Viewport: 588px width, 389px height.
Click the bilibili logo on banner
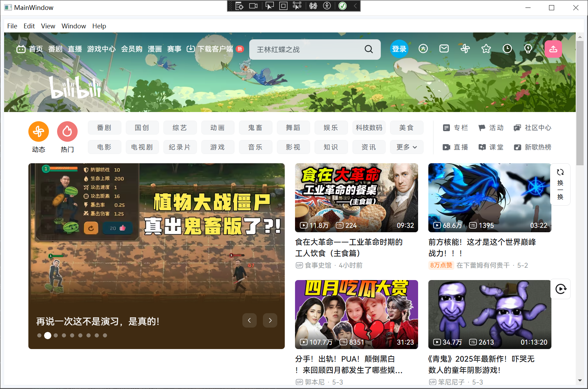(x=76, y=88)
